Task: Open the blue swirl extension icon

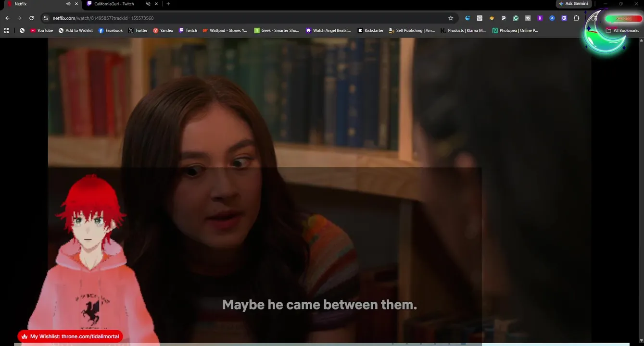Action: tap(467, 18)
